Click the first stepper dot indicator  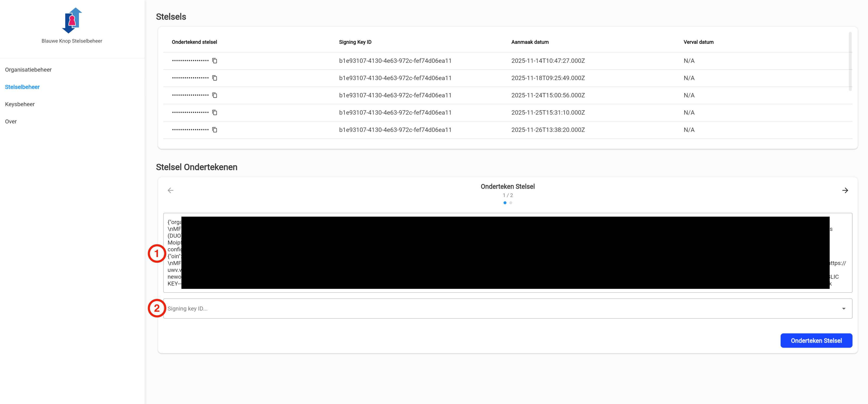point(505,203)
